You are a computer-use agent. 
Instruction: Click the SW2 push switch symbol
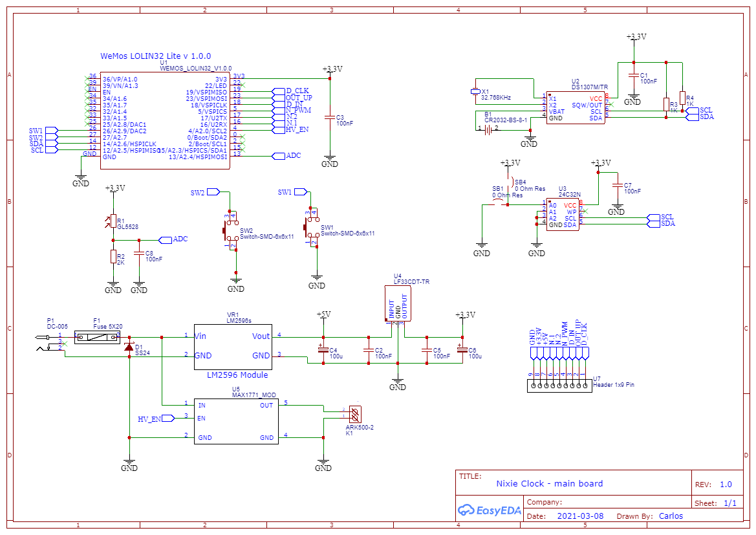[232, 230]
